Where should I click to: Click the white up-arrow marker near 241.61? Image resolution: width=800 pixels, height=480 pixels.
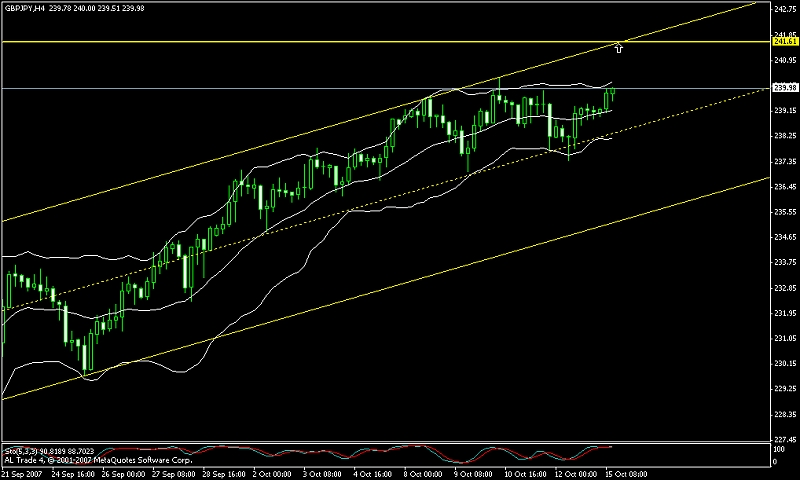click(x=618, y=48)
